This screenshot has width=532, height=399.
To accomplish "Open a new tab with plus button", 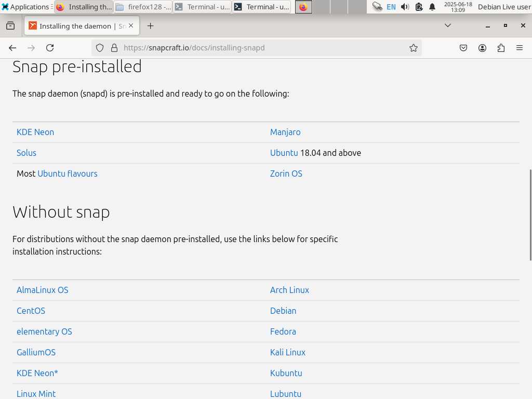I will point(150,26).
